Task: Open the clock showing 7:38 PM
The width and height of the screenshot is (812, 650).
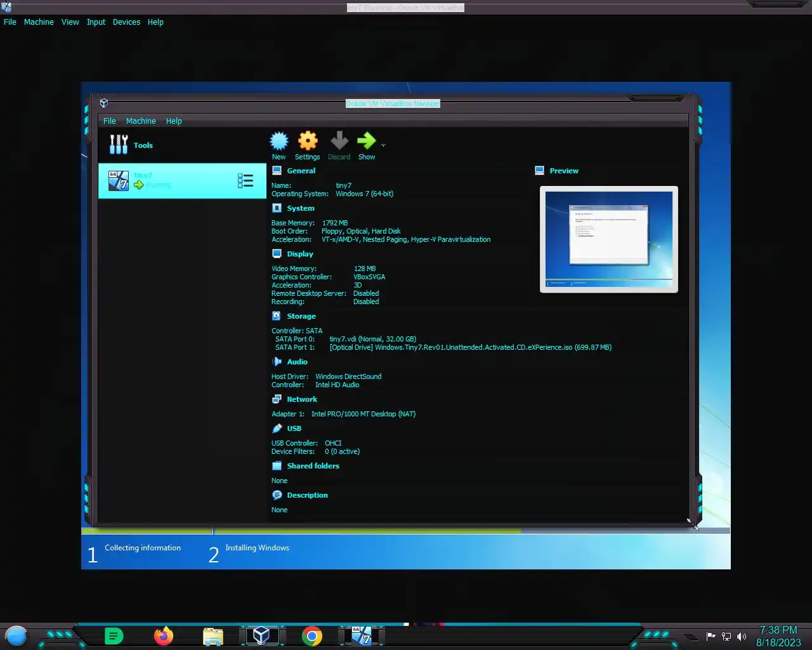Action: [x=778, y=636]
